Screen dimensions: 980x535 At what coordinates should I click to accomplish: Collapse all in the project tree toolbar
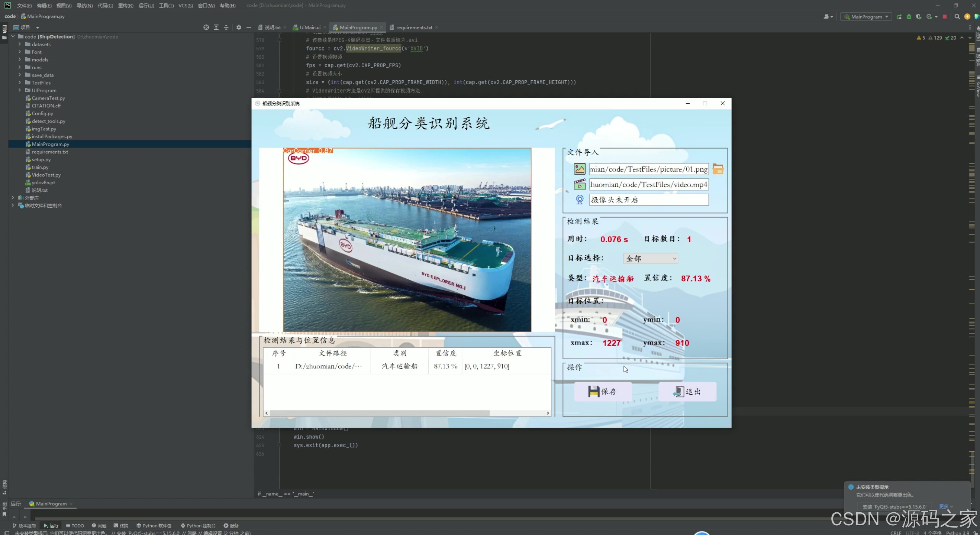(226, 27)
